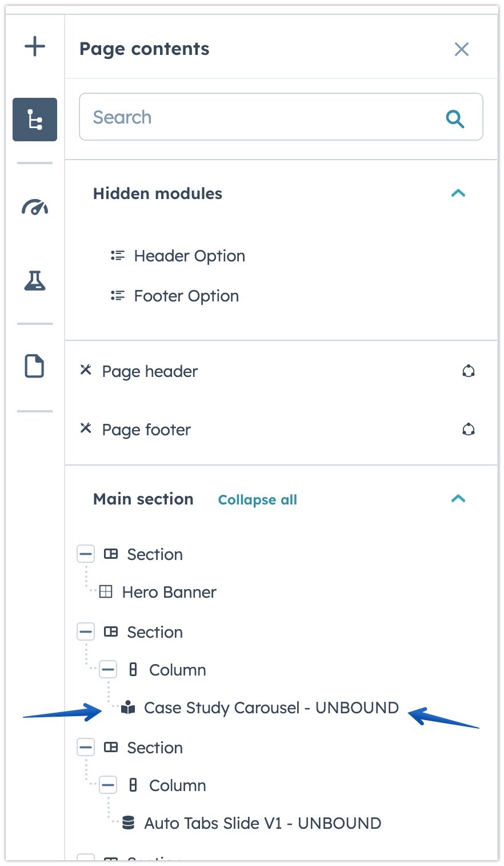The image size is (504, 866).
Task: Click the Footer Option module icon
Action: [x=117, y=295]
